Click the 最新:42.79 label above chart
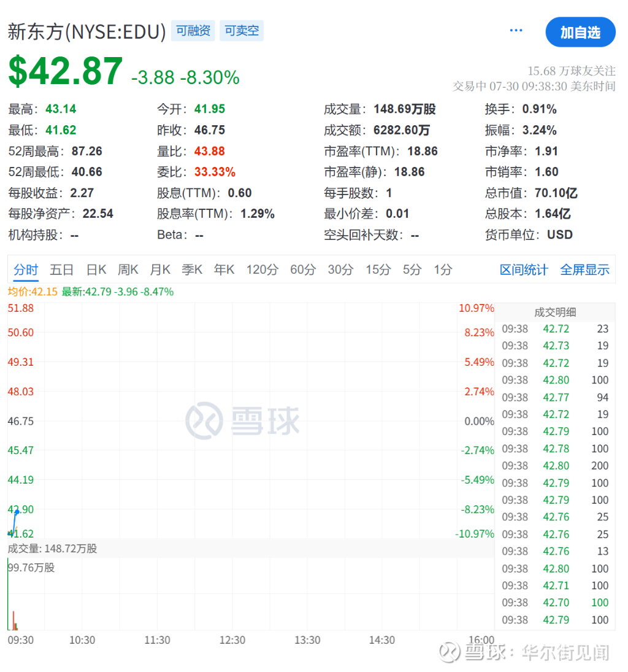Image resolution: width=628 pixels, height=672 pixels. (118, 292)
